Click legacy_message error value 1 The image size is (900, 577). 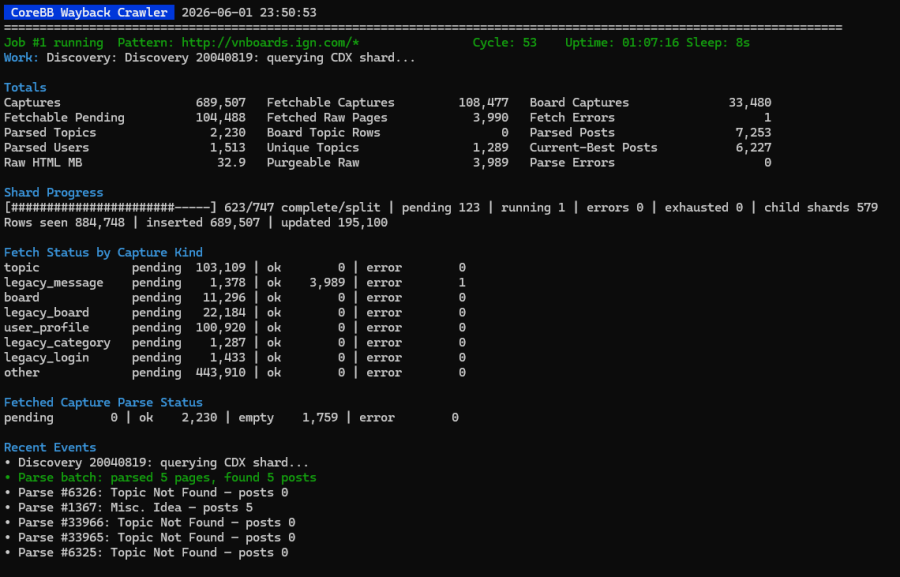pos(462,282)
